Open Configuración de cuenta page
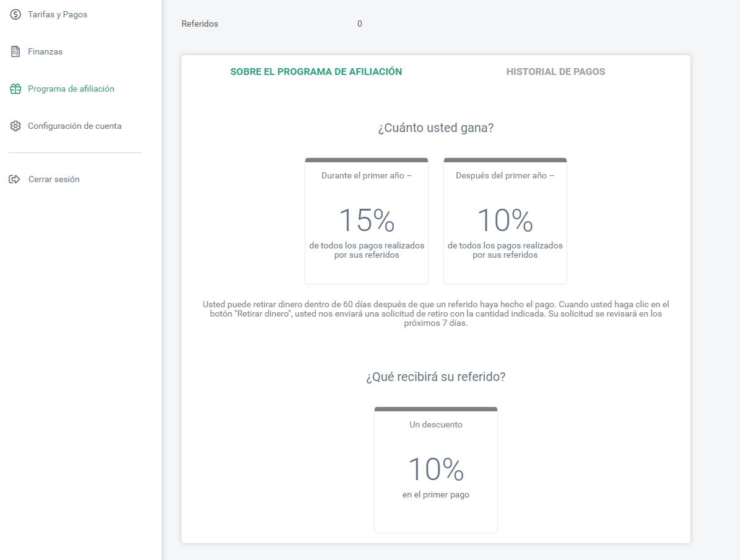This screenshot has height=560, width=740. (74, 126)
